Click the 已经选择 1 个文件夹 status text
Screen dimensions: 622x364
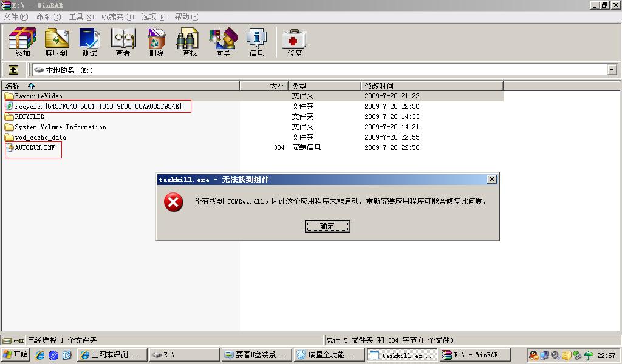[x=62, y=340]
